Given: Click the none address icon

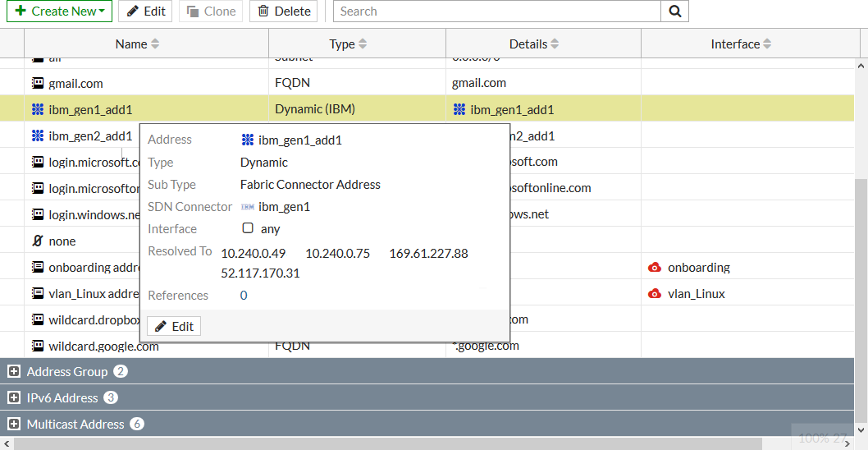Looking at the screenshot, I should tap(37, 241).
